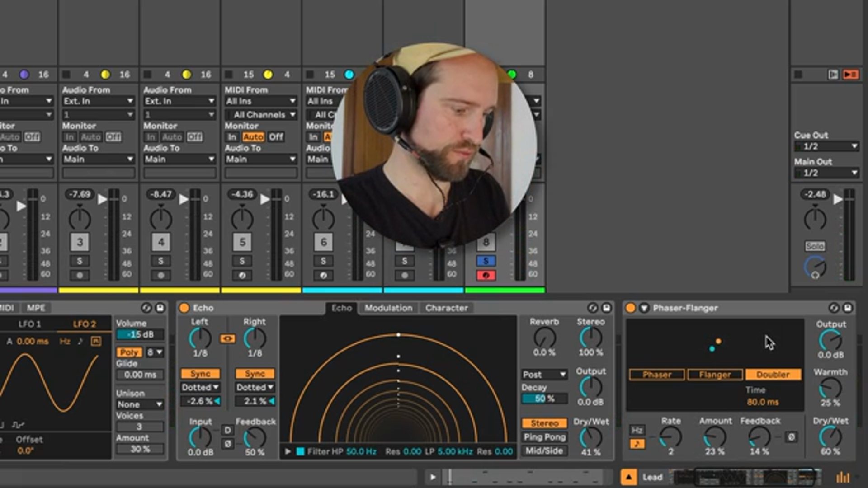Disable the Echo left channel Sync

pos(200,374)
